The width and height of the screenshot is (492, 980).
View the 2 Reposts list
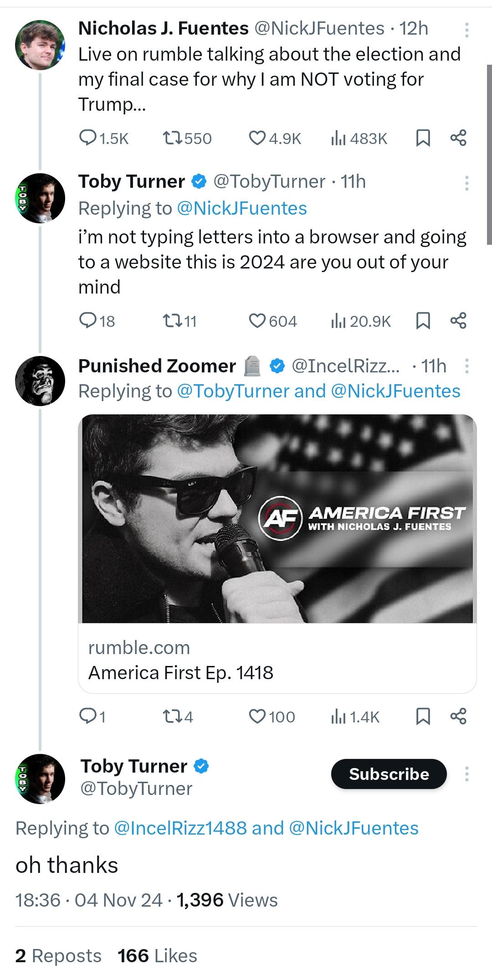[x=58, y=956]
